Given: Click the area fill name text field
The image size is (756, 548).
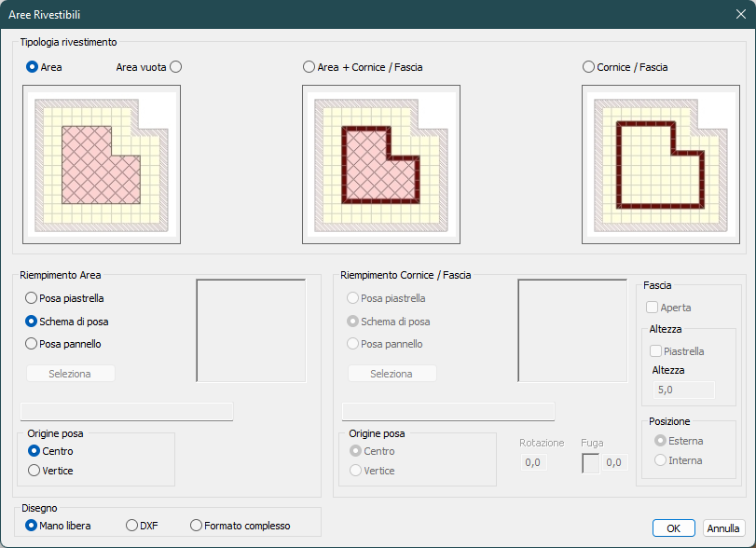Looking at the screenshot, I should tap(127, 412).
